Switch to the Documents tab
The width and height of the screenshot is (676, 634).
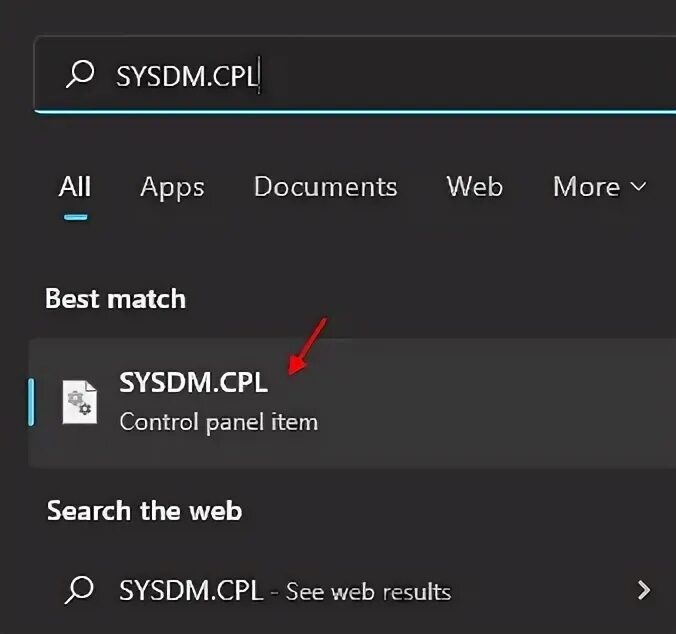coord(325,187)
